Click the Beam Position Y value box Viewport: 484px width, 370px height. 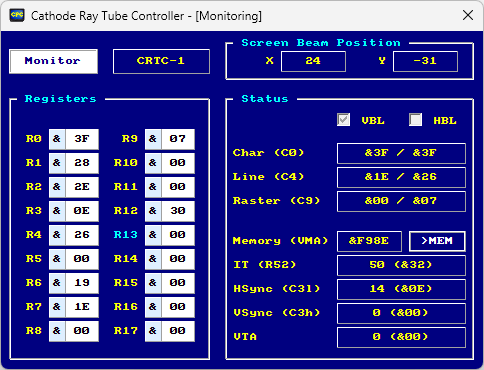coord(425,61)
